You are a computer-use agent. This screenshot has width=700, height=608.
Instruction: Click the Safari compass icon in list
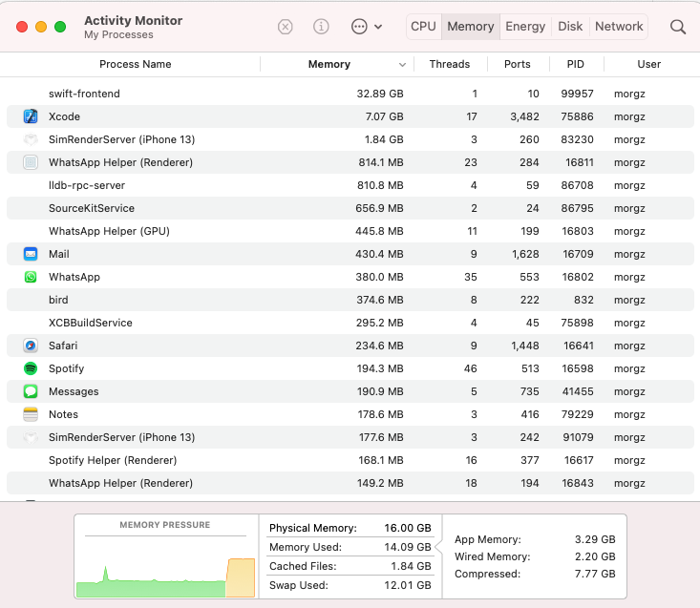pyautogui.click(x=31, y=346)
